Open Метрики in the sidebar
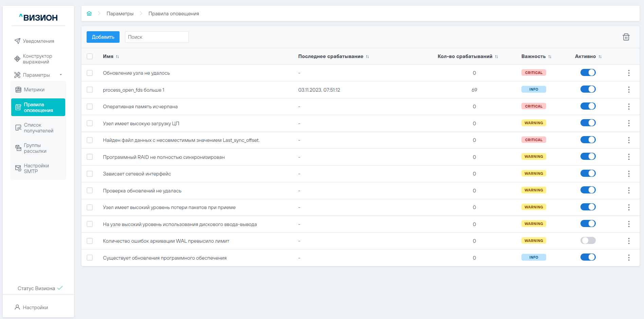 coord(34,90)
